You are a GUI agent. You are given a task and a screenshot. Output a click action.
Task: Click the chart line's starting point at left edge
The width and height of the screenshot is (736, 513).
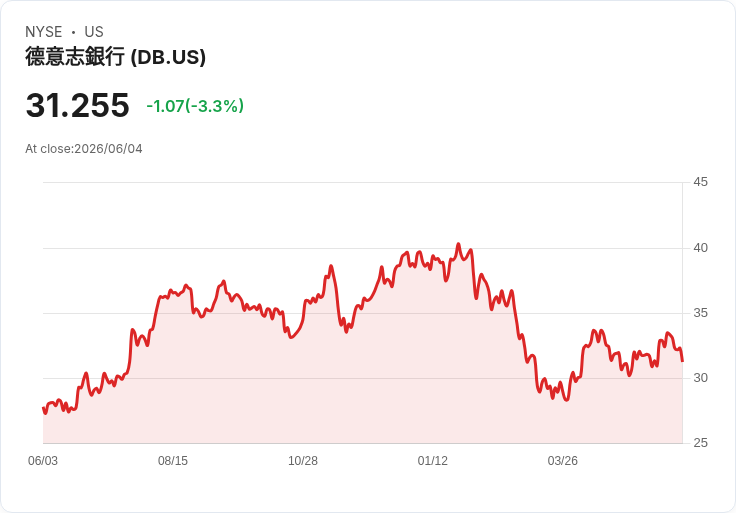point(43,408)
